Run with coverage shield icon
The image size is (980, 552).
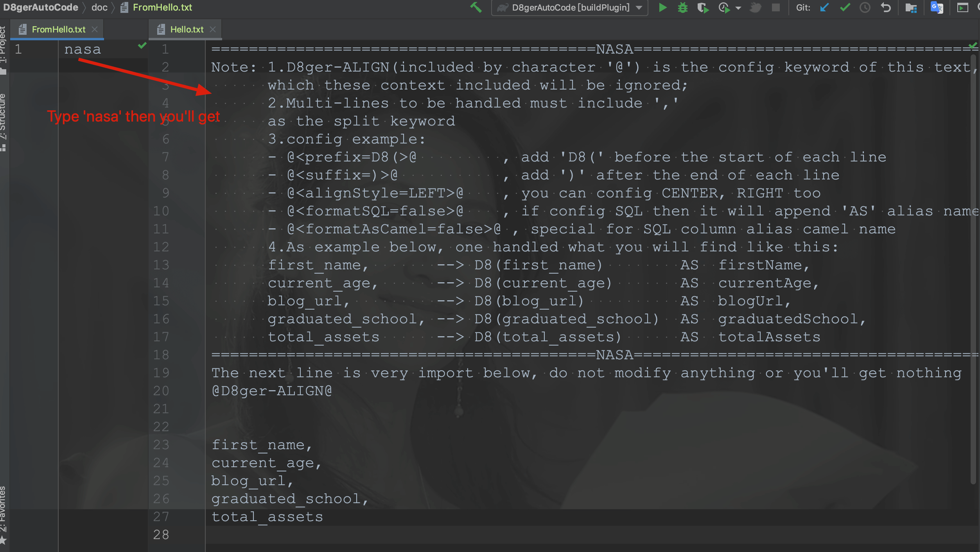[703, 7]
